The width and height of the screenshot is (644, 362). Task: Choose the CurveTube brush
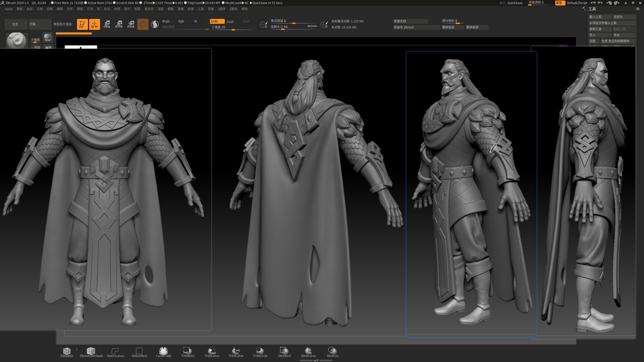tap(163, 350)
